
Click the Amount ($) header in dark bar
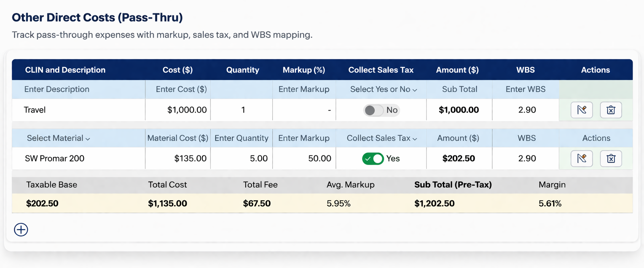click(457, 70)
